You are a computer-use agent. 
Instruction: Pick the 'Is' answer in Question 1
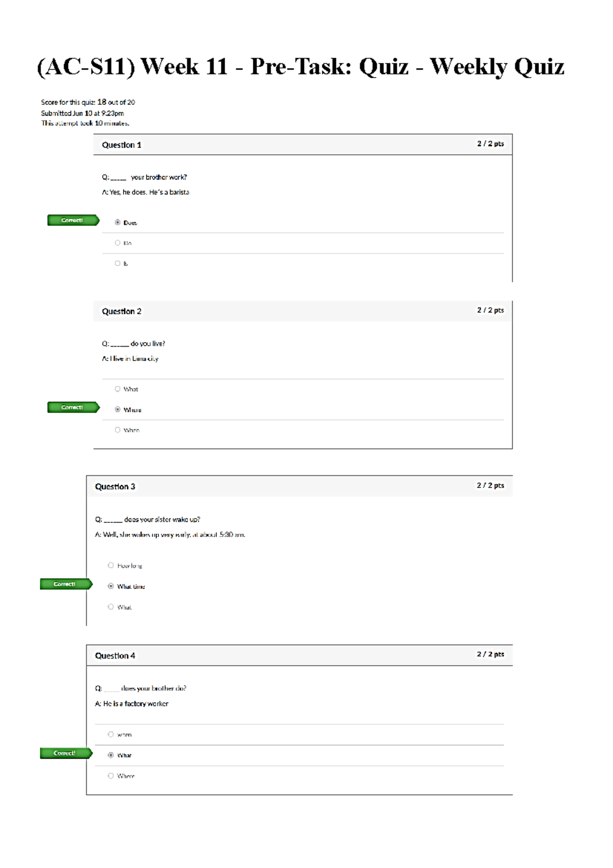(x=117, y=263)
